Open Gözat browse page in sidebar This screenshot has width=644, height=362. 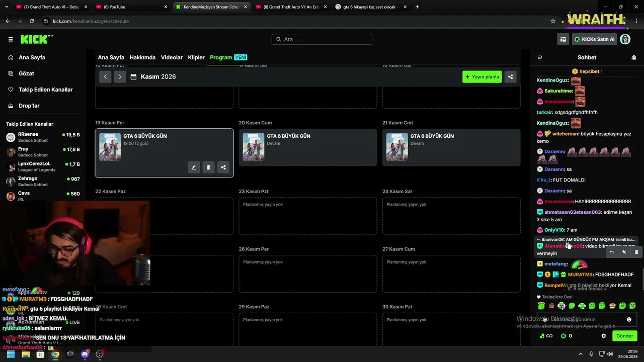(26, 73)
